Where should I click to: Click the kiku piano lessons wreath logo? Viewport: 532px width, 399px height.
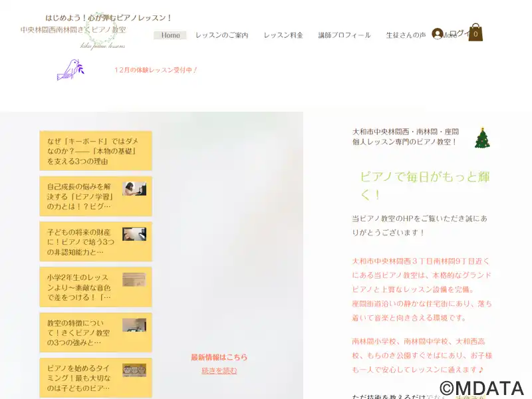pyautogui.click(x=102, y=31)
